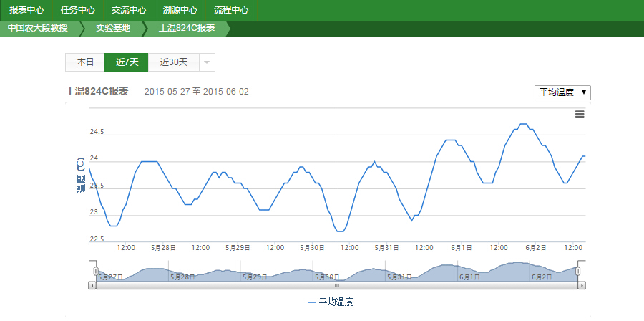This screenshot has width=644, height=321.
Task: Open 流程中心 menu
Action: (231, 10)
